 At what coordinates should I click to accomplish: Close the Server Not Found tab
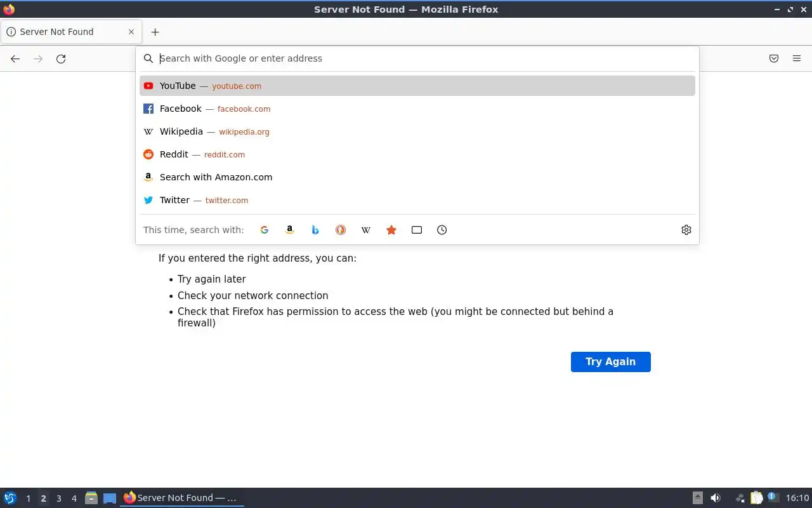tap(131, 32)
